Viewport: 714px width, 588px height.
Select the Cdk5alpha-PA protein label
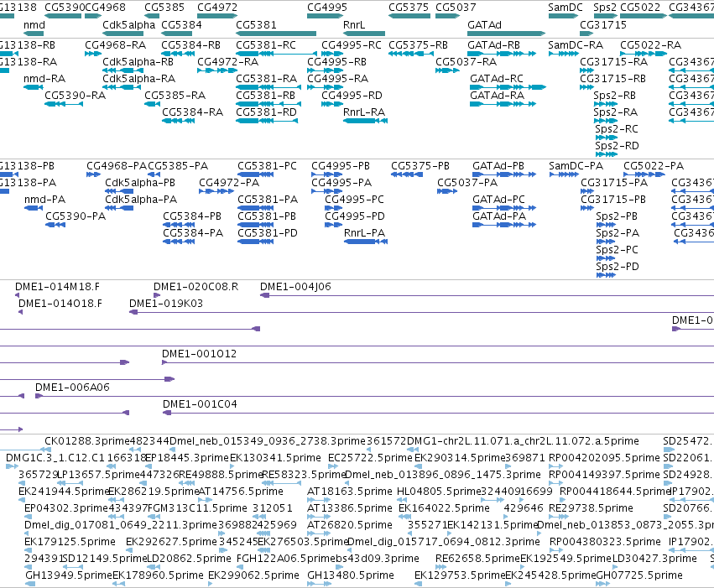click(141, 200)
